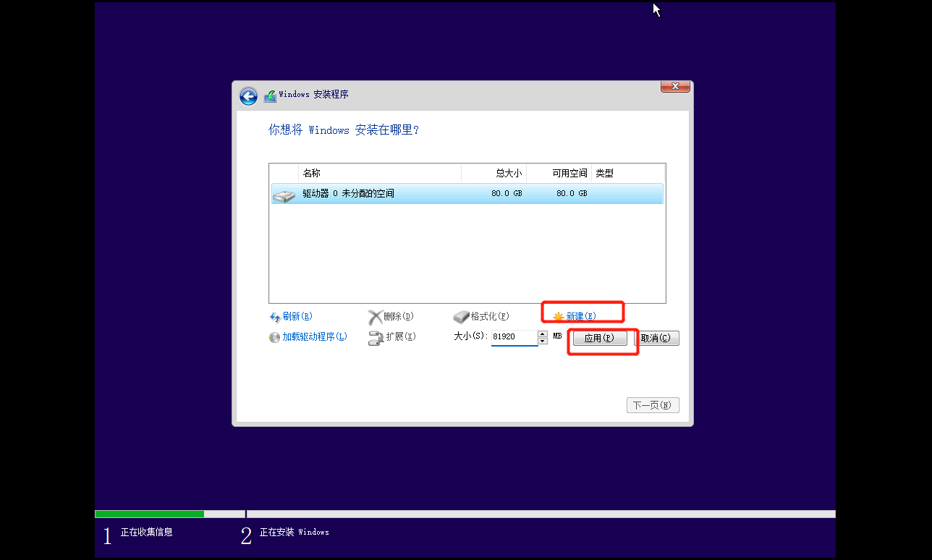The height and width of the screenshot is (560, 932).
Task: Cancel with the 取消(C) button
Action: click(656, 338)
